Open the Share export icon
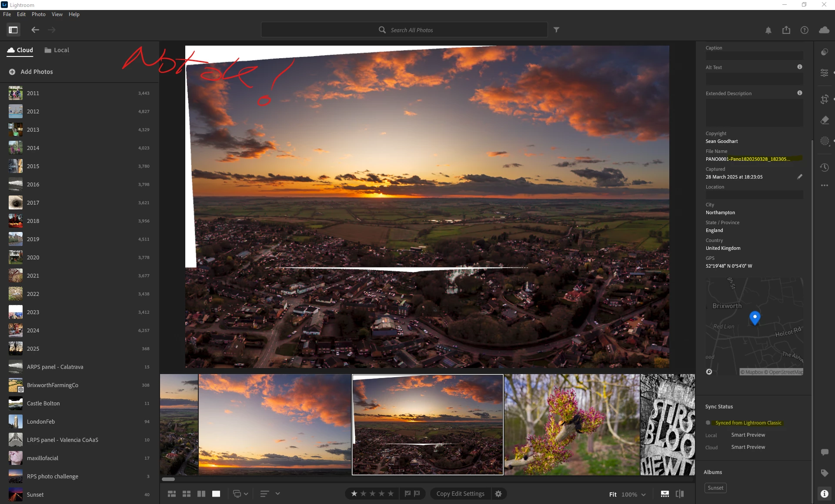This screenshot has width=835, height=504. pos(786,30)
